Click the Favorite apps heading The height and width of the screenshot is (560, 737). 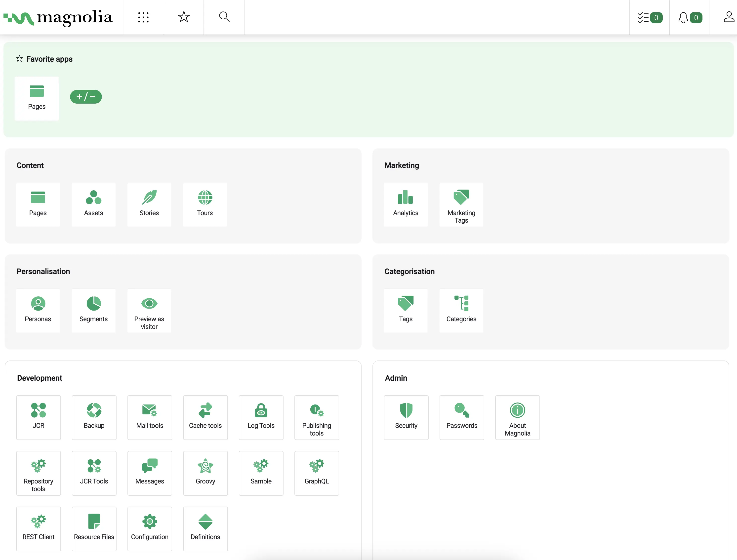coord(49,59)
